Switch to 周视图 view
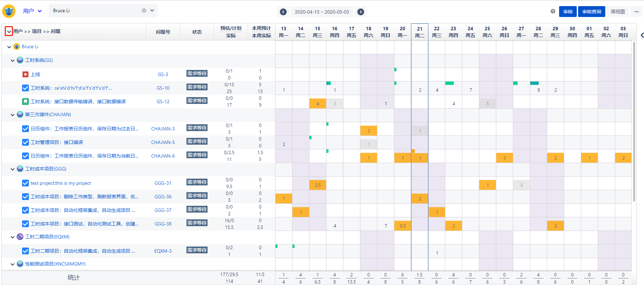The image size is (644, 290). point(618,12)
